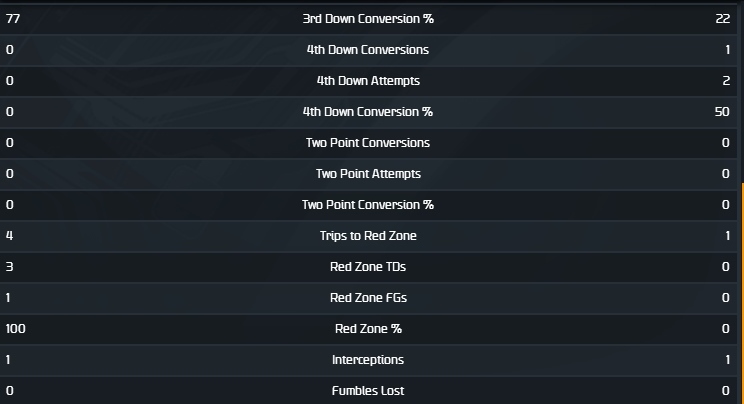Select the Interceptions row label
This screenshot has width=744, height=404.
tap(368, 360)
